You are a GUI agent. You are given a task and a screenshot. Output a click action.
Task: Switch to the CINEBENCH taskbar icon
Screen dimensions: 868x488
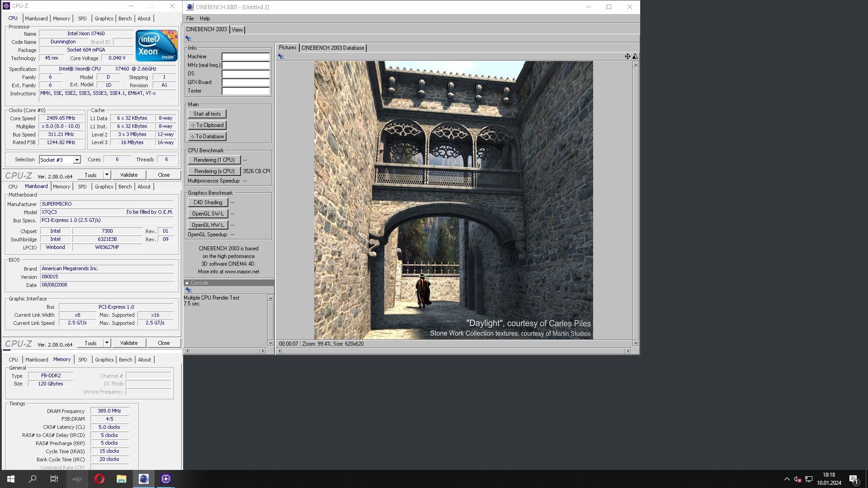pyautogui.click(x=143, y=479)
